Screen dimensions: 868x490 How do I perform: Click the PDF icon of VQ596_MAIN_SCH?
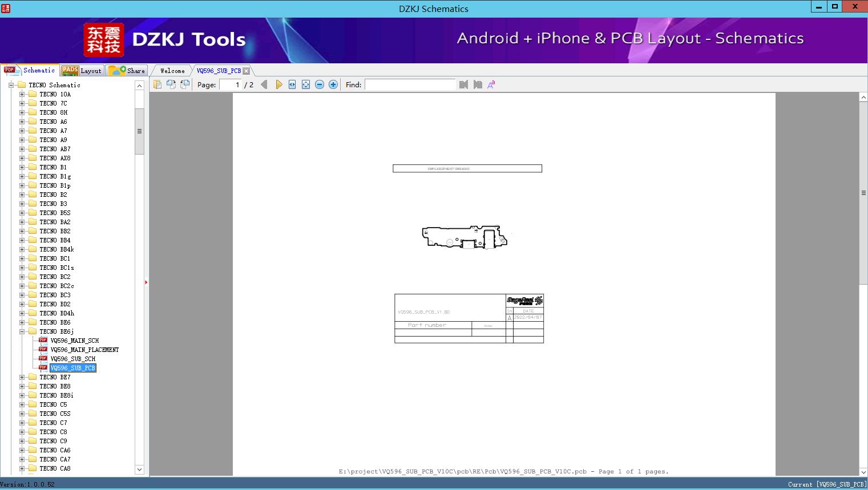43,341
